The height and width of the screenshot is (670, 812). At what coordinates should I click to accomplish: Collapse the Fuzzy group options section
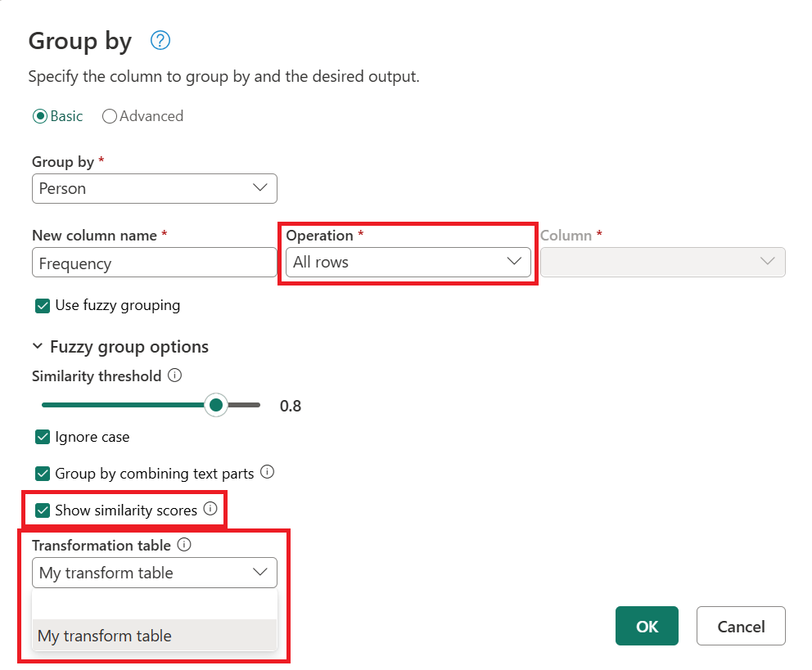coord(38,346)
